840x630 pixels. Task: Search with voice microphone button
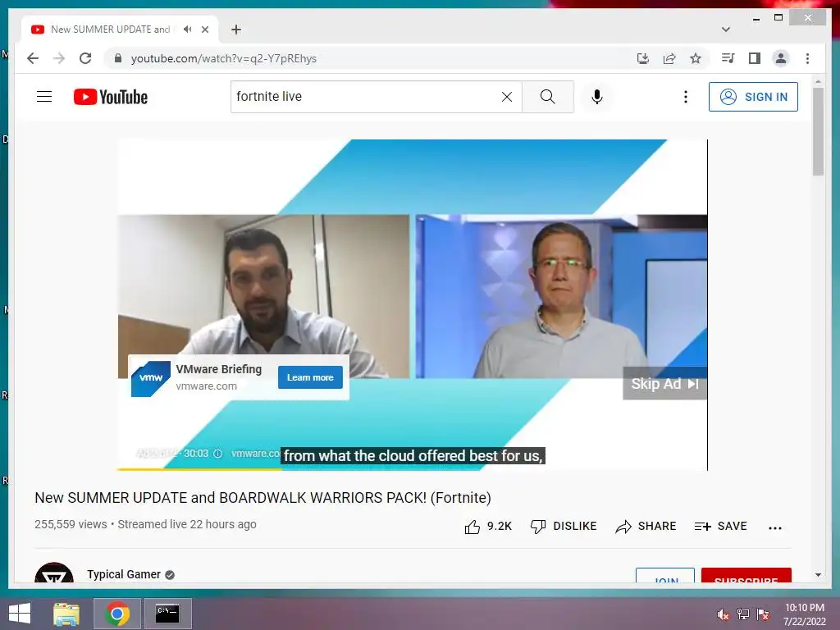pos(597,97)
